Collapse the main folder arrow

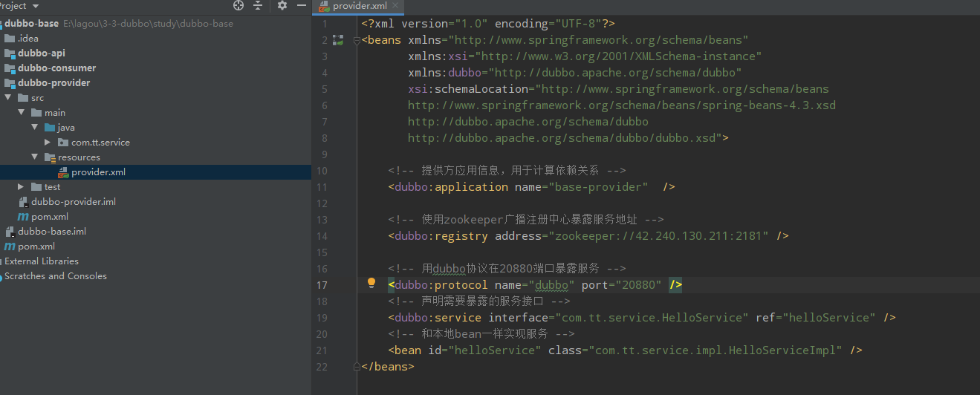[x=22, y=113]
